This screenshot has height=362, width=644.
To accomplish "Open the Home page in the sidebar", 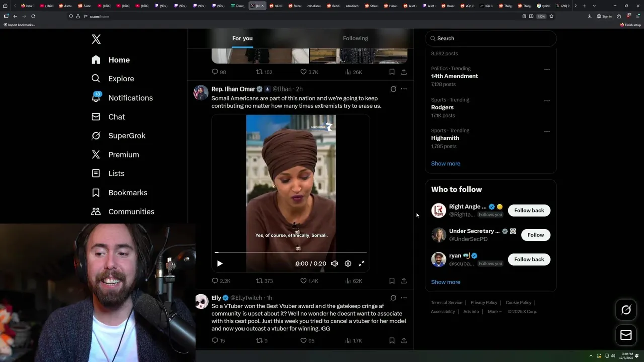I will point(111,60).
